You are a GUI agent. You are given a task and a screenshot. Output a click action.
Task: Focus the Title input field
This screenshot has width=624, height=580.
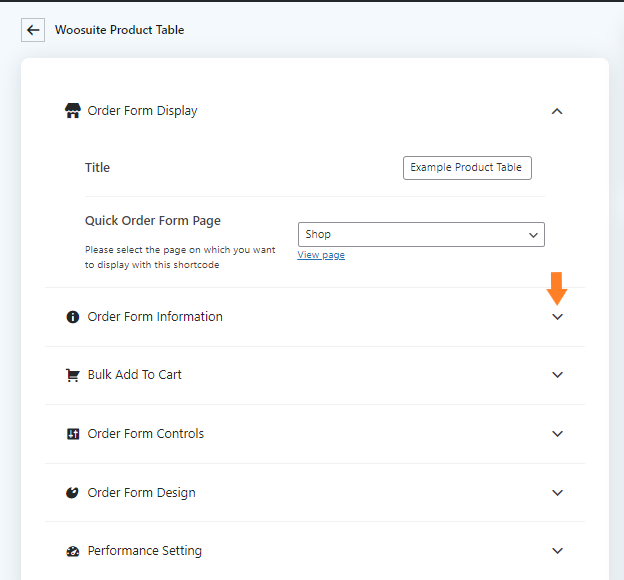(x=467, y=168)
